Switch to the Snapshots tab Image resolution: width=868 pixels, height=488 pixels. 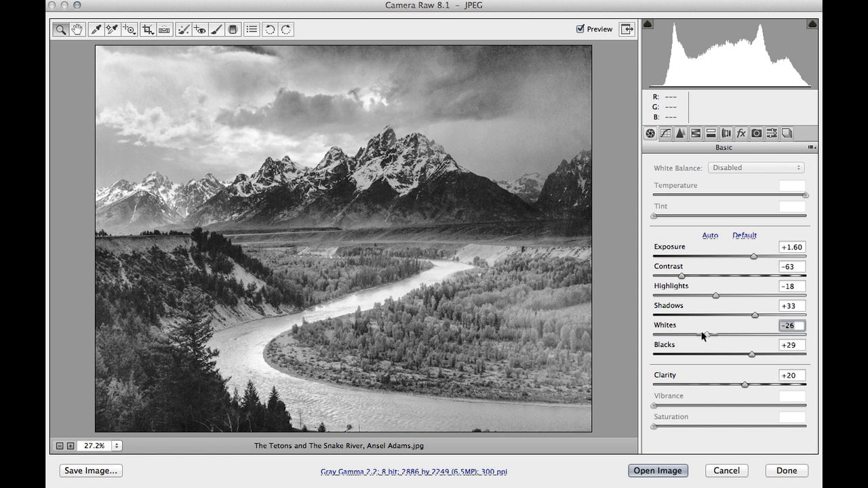(x=787, y=134)
